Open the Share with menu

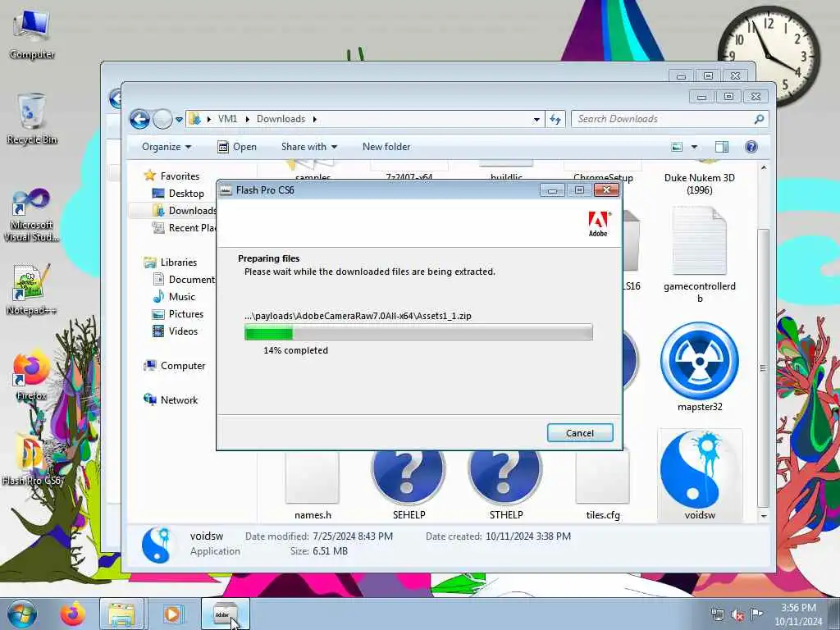coord(309,147)
